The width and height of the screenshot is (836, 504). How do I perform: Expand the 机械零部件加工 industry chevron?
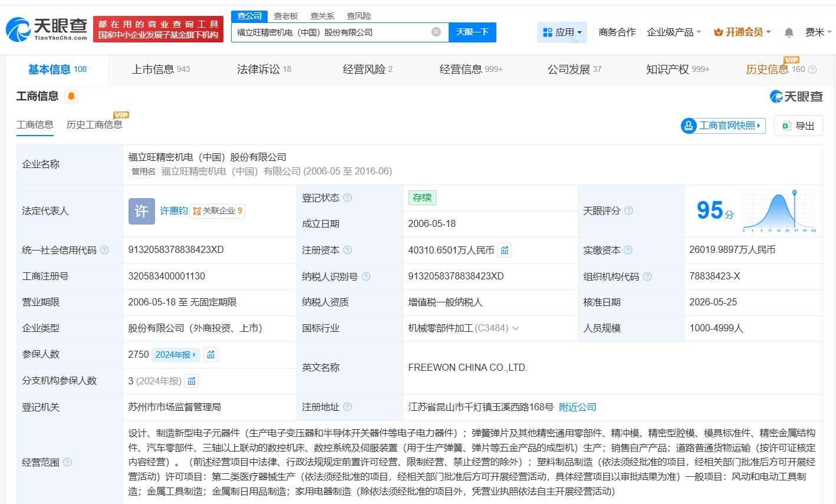(x=516, y=328)
